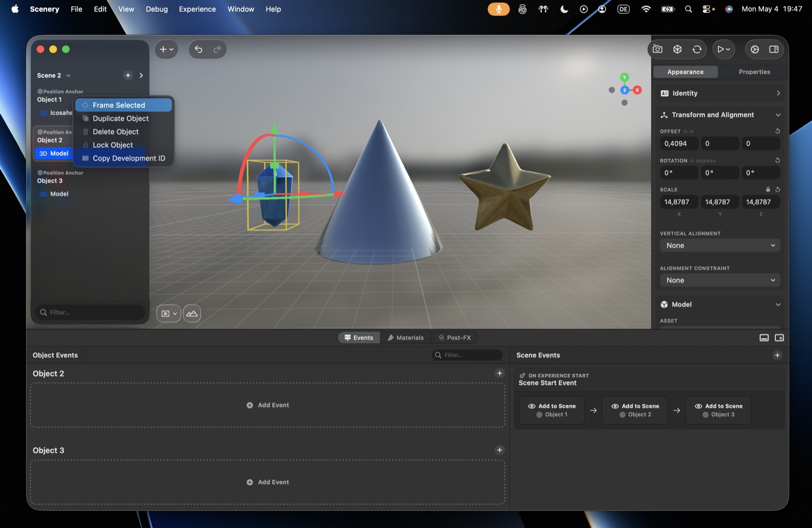Click Add Event in the Object 2 box

pos(268,405)
